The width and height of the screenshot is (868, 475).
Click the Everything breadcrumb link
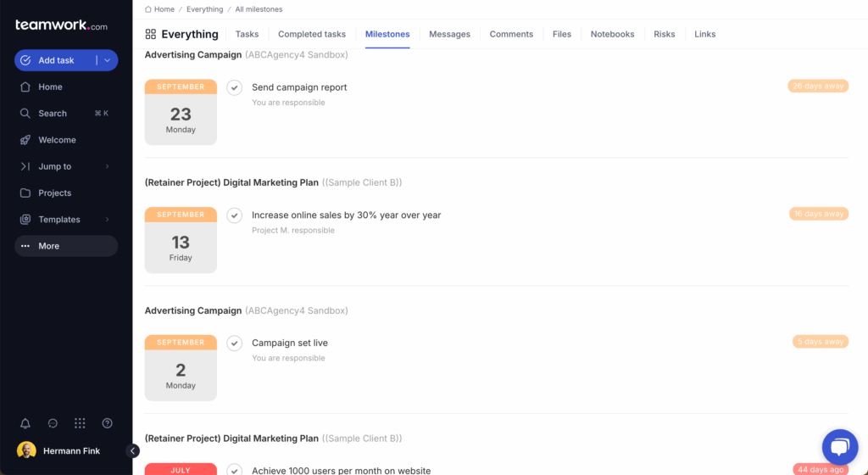[x=205, y=9]
